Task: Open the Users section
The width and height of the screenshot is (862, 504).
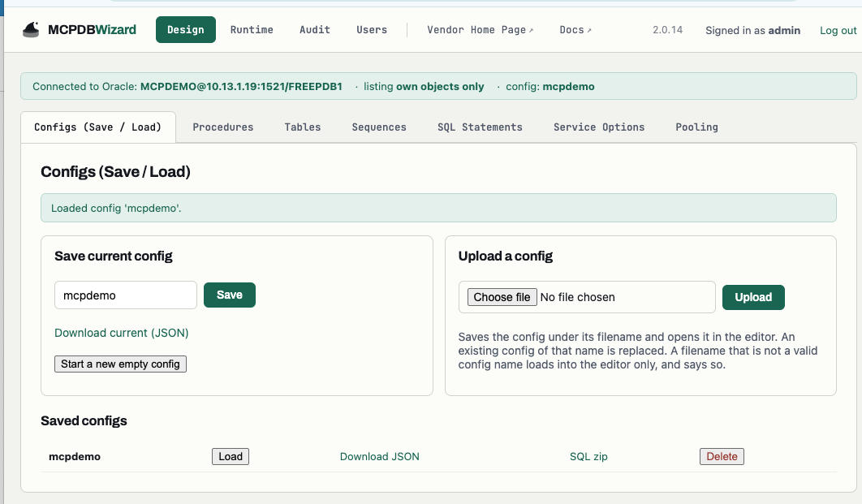Action: 372,30
